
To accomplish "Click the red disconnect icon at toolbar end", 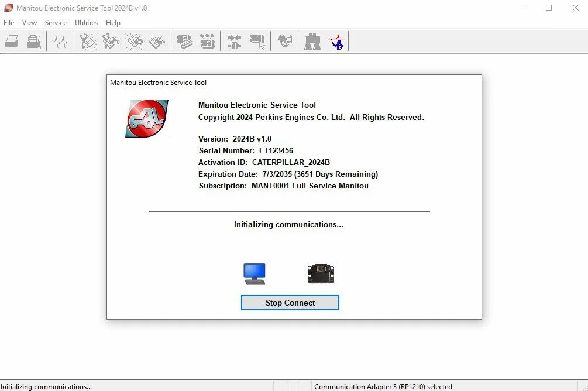I will [x=336, y=41].
